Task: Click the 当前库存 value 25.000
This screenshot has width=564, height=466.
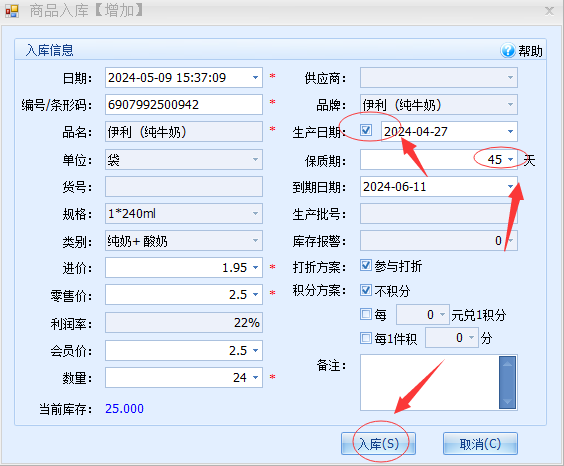Action: (x=124, y=409)
